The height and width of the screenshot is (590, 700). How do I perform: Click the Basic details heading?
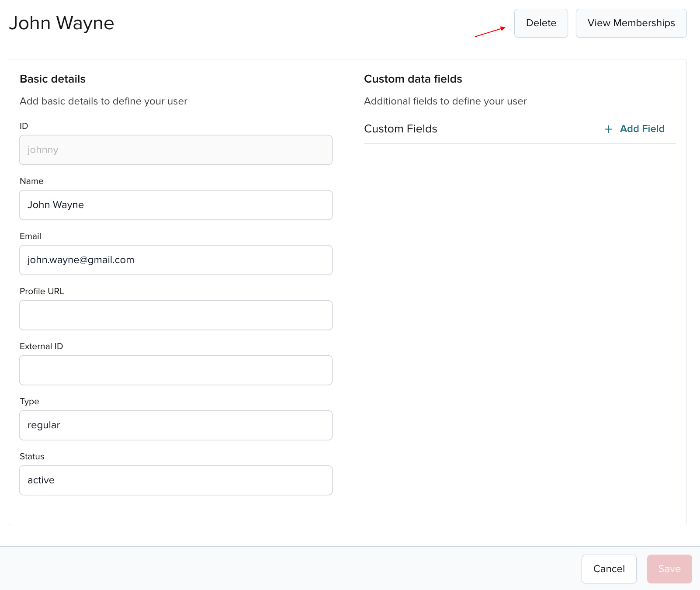(x=52, y=79)
